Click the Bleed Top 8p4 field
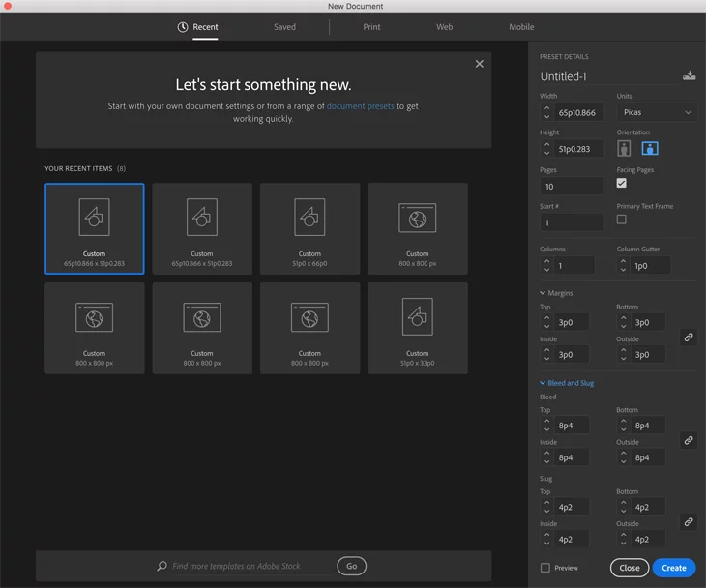 tap(572, 426)
